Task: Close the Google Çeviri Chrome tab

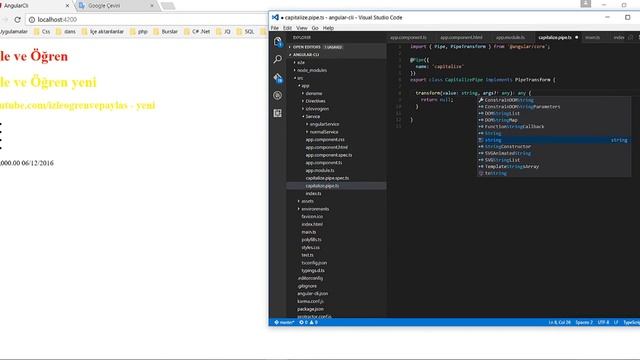Action: pos(152,6)
